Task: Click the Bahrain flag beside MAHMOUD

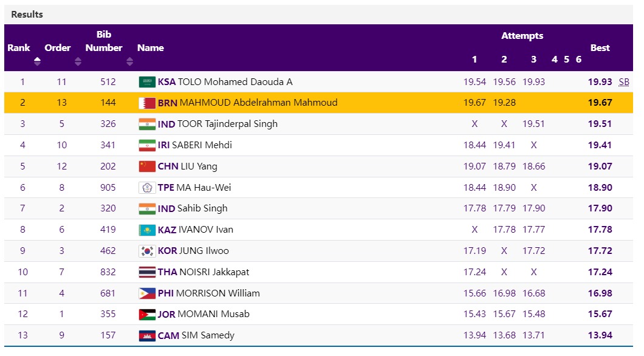Action: point(147,103)
